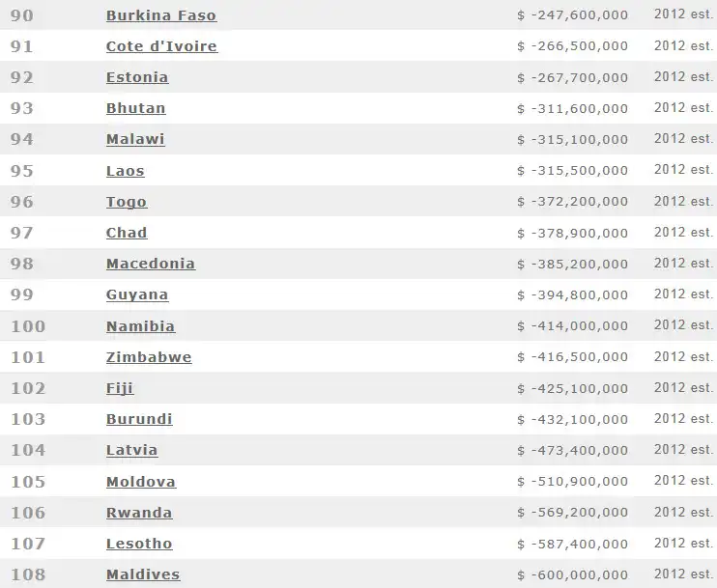Go to the Moldova link

pyautogui.click(x=141, y=482)
